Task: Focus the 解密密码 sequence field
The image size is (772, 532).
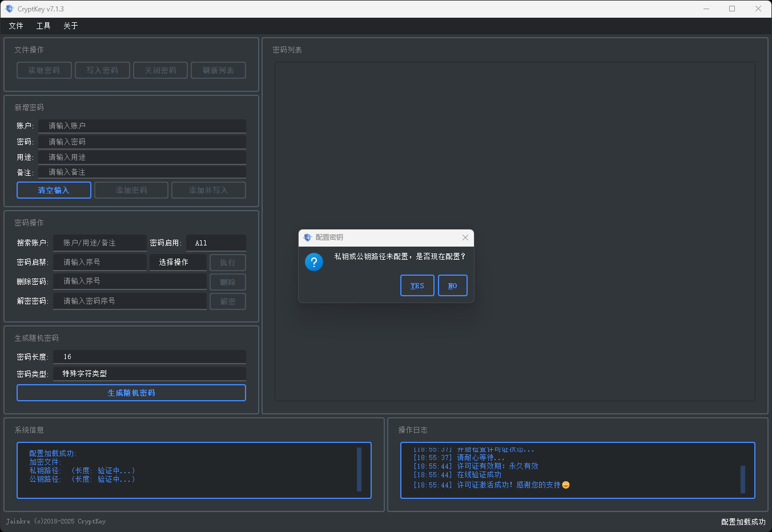Action: [130, 301]
